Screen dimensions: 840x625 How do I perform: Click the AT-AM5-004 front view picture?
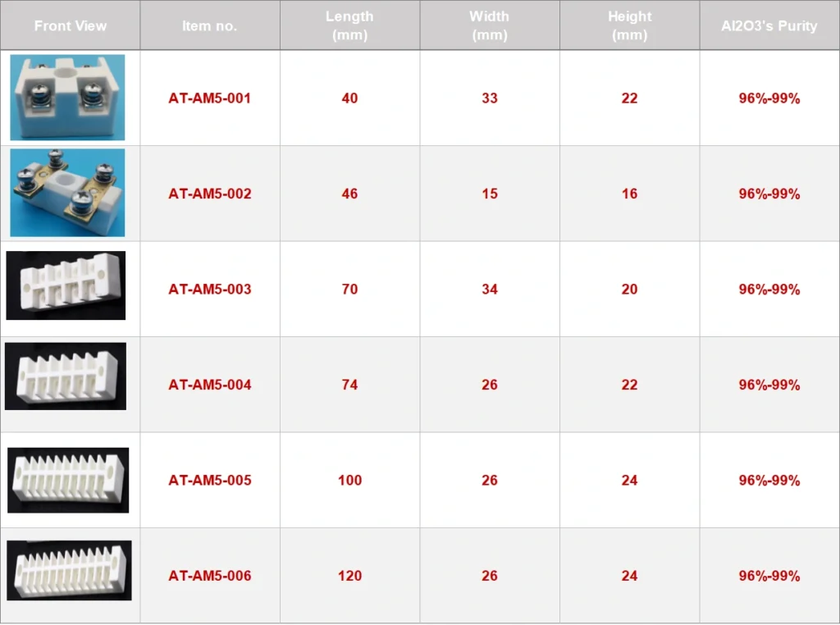click(x=66, y=376)
